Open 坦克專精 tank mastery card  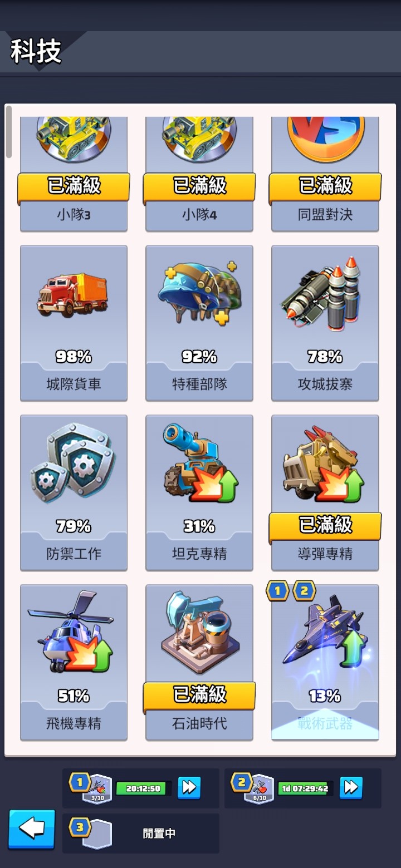(x=199, y=492)
